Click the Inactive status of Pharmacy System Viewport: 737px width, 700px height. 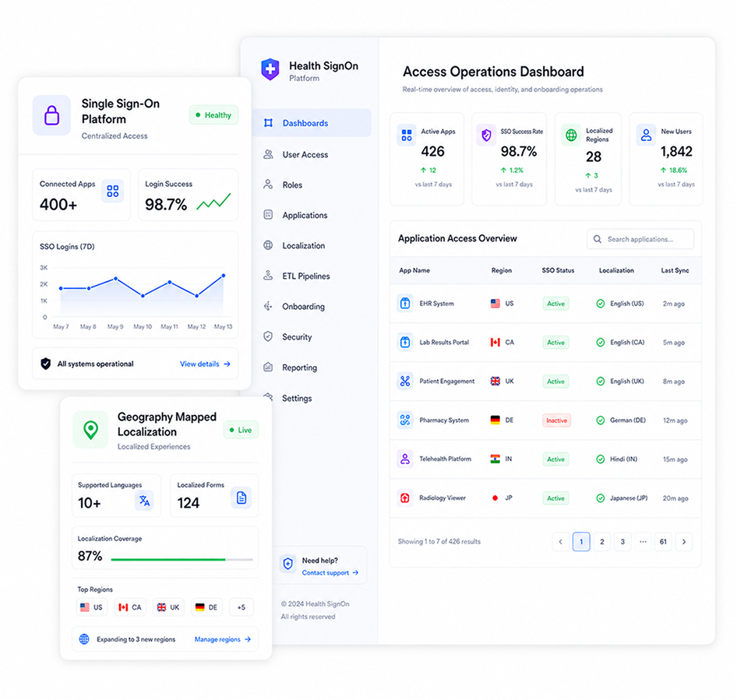(x=556, y=420)
